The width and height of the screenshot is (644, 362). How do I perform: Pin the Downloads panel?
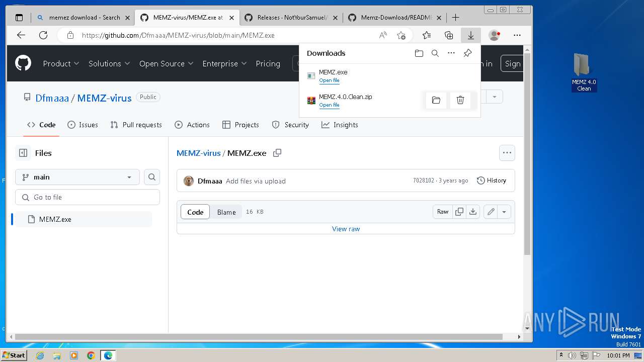467,53
